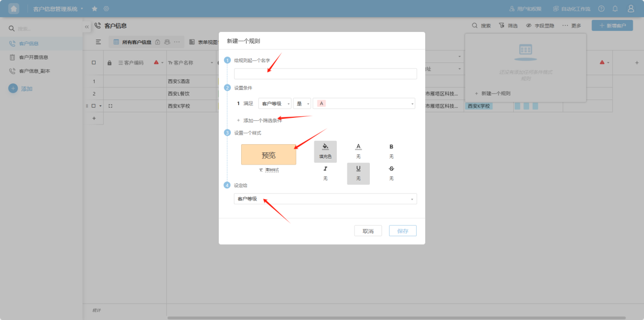The width and height of the screenshot is (644, 320).
Task: Open the 客户等级 condition field dropdown
Action: click(275, 104)
